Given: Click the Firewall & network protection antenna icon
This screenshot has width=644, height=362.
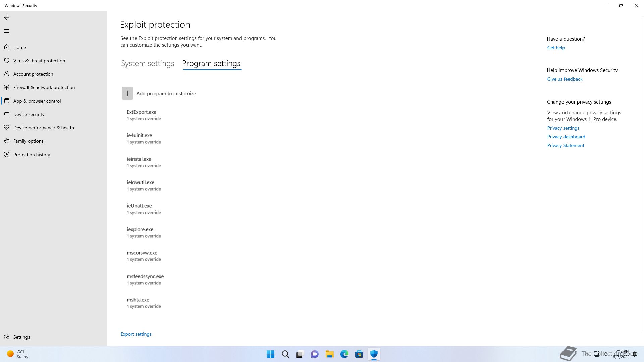Looking at the screenshot, I should [7, 87].
